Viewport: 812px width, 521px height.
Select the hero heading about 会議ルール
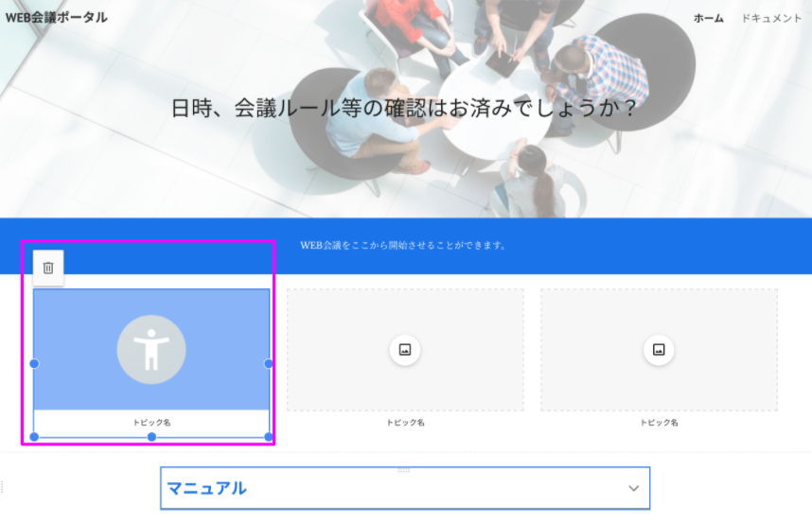click(x=405, y=109)
